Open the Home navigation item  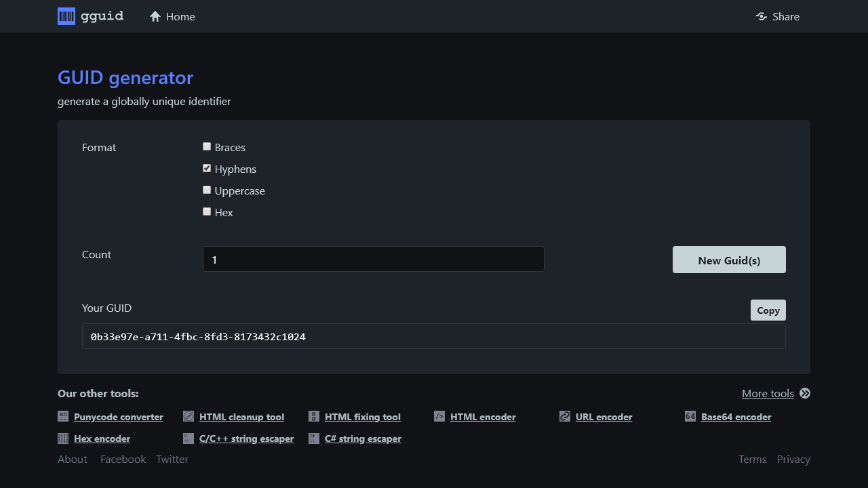point(173,16)
